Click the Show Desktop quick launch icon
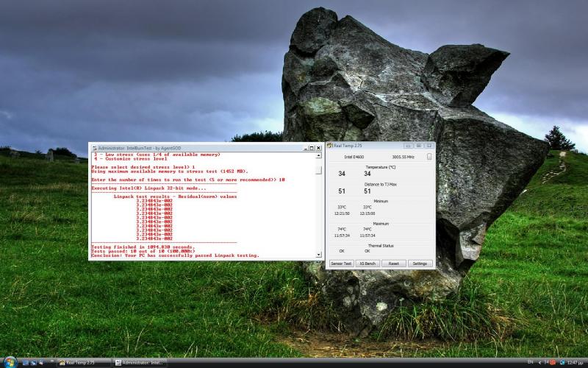This screenshot has width=588, height=368. (x=26, y=362)
